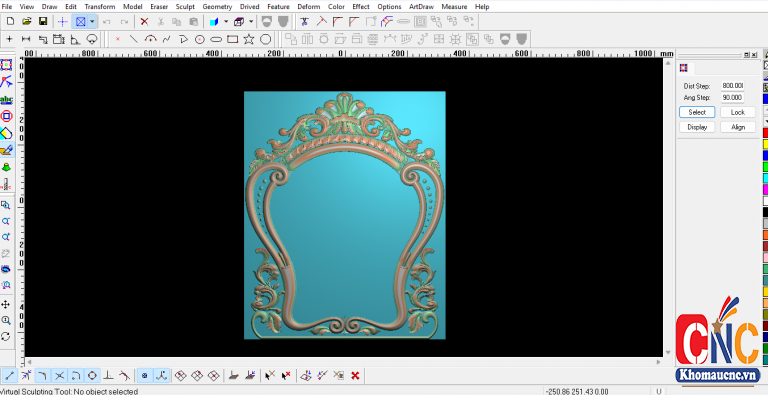768x395 pixels.
Task: Click the blue crosshair icon in toolbar
Action: [x=63, y=22]
